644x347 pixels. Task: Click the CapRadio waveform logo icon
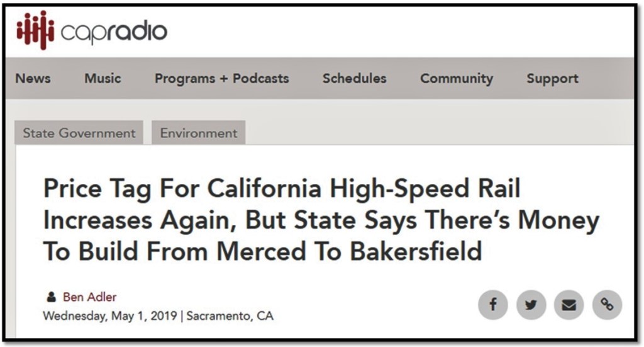pyautogui.click(x=35, y=30)
